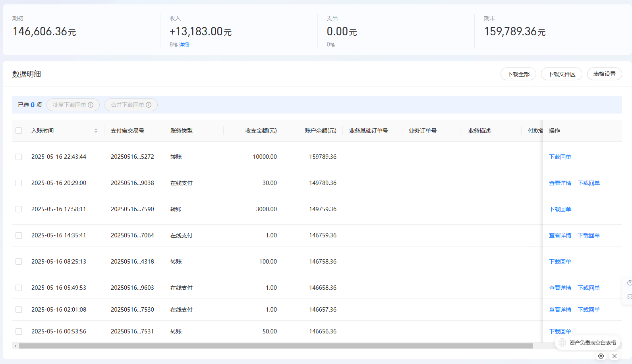Click the horizontal scrollbar thumb
Image resolution: width=632 pixels, height=364 pixels.
click(276, 346)
